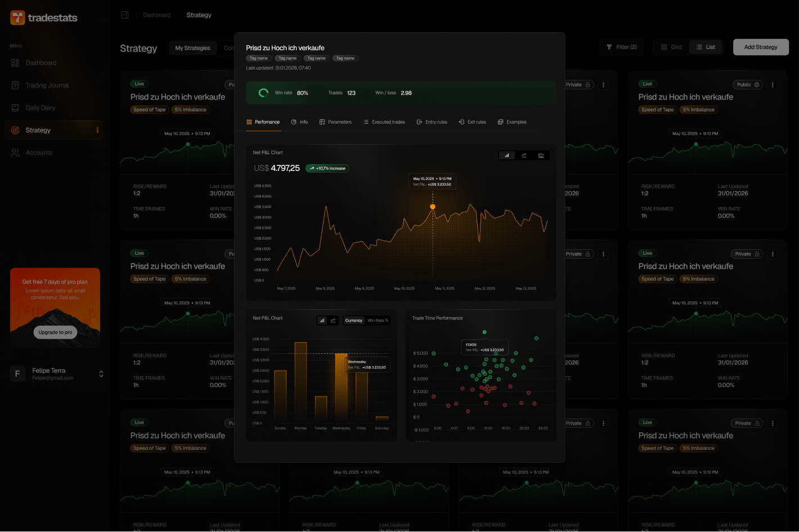Expand Felipe Terra account switcher
This screenshot has width=799, height=532.
coord(101,374)
